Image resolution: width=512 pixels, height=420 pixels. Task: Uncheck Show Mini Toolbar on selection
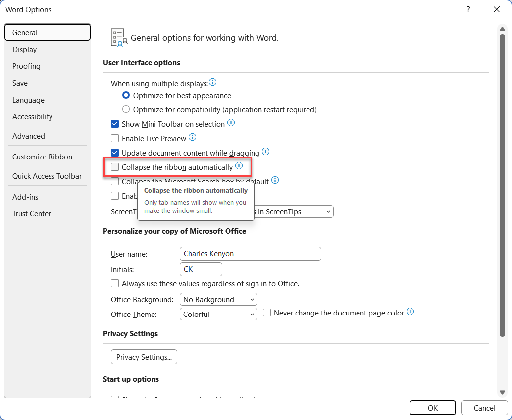coord(115,124)
